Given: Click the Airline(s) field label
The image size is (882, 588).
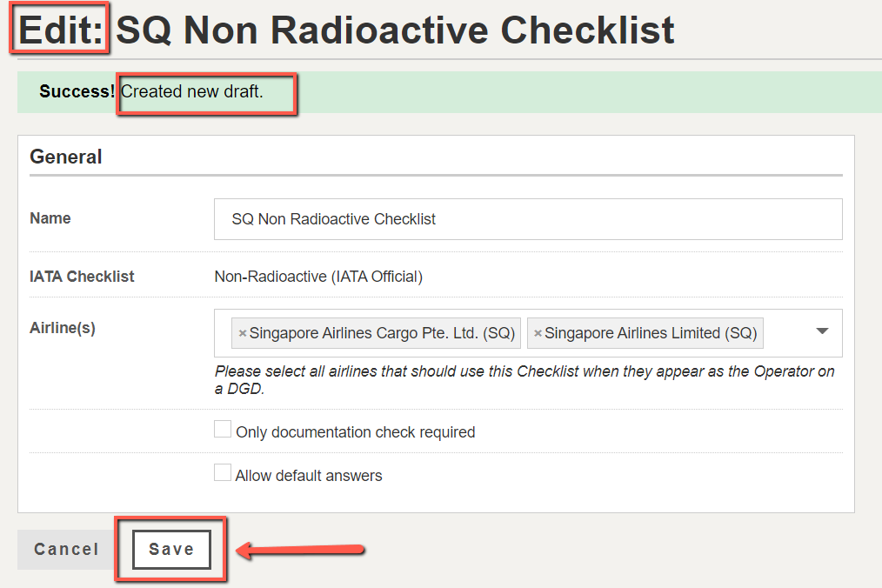Looking at the screenshot, I should tap(63, 327).
